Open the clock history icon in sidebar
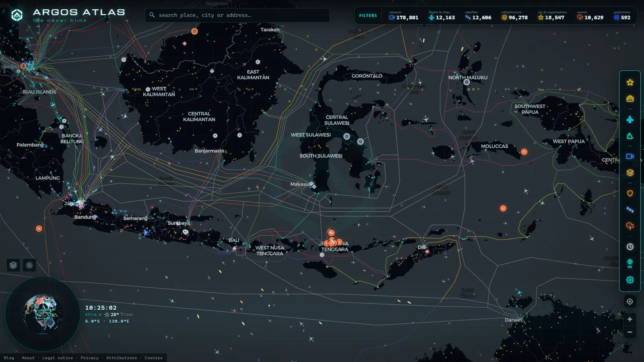644x362 pixels. [x=630, y=247]
